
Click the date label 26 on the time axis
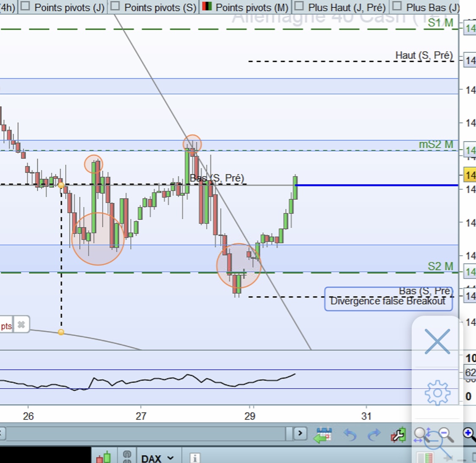pos(28,416)
